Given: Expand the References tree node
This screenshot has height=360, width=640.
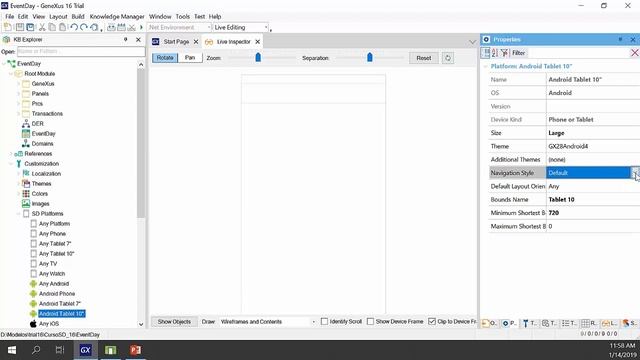Looking at the screenshot, I should [x=11, y=153].
